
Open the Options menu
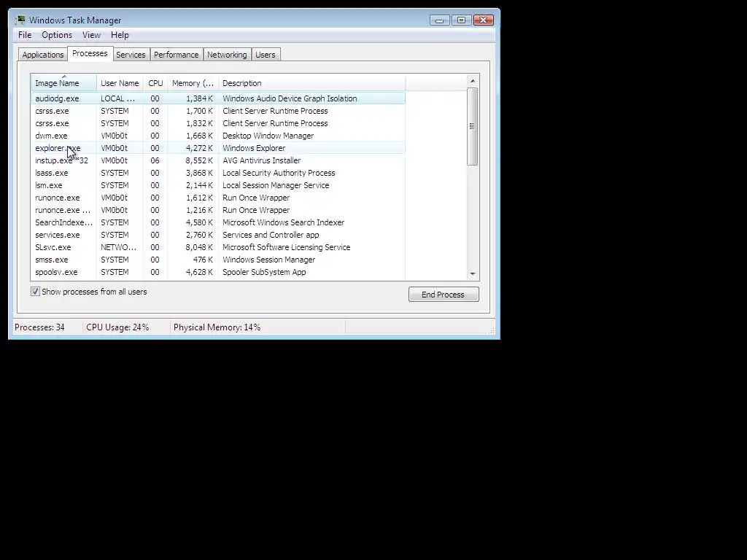pyautogui.click(x=57, y=35)
